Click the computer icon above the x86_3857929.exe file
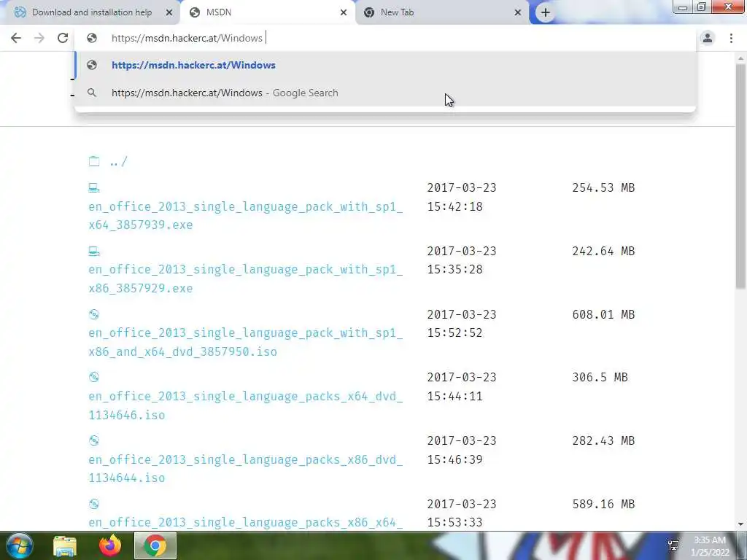747x560 pixels. click(94, 251)
